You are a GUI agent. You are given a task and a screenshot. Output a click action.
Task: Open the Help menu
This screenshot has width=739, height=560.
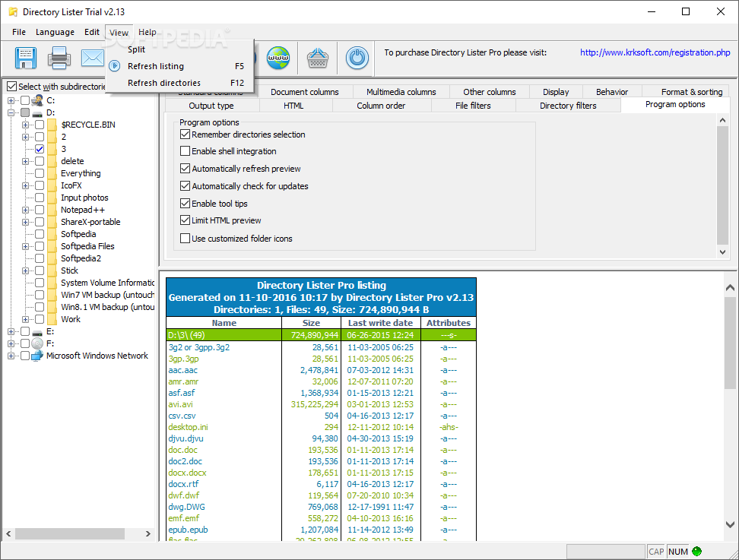147,32
